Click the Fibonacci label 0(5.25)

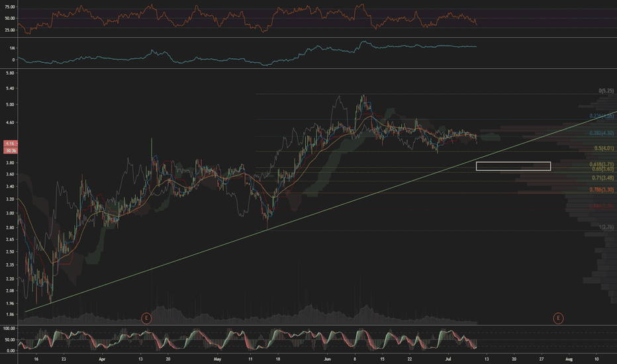606,91
